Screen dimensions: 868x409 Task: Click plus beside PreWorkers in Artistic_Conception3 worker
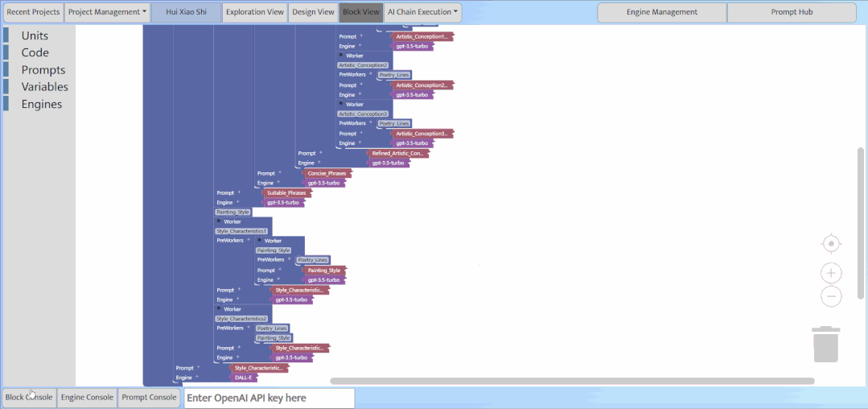coord(371,123)
